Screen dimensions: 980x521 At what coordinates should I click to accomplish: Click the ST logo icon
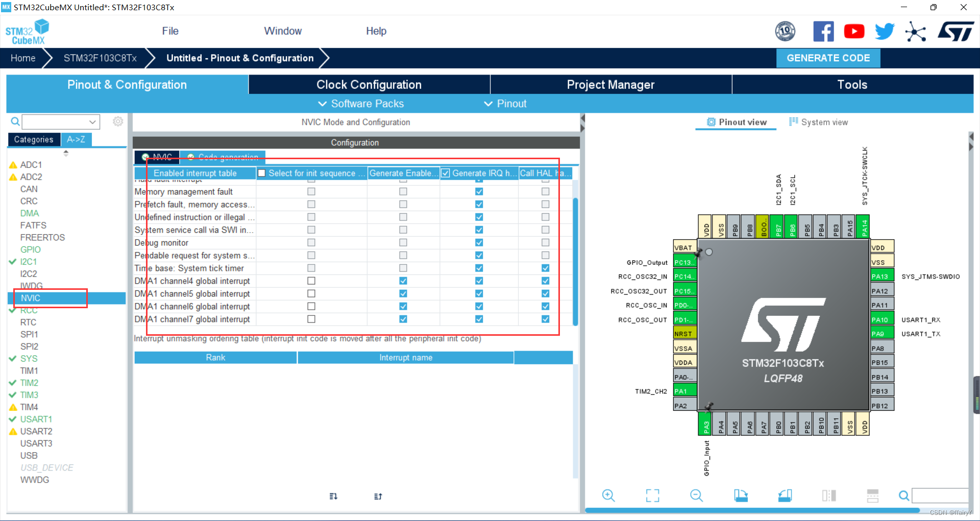click(956, 32)
